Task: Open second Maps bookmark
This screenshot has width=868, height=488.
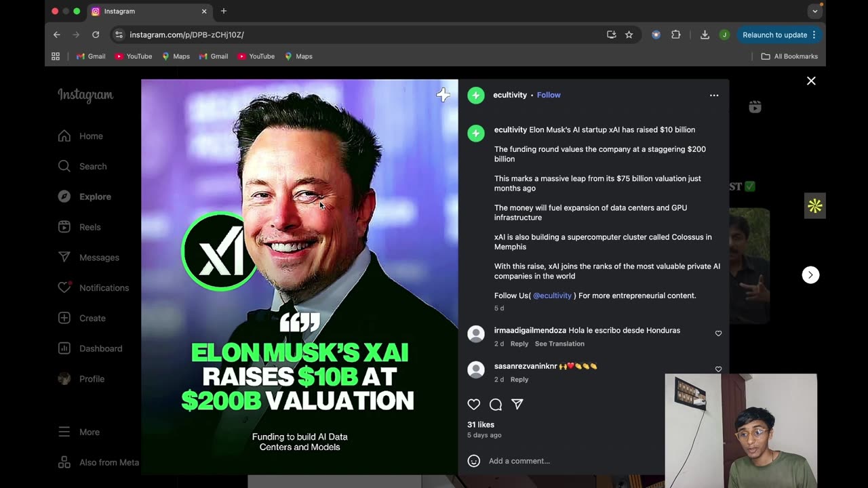Action: click(x=298, y=56)
